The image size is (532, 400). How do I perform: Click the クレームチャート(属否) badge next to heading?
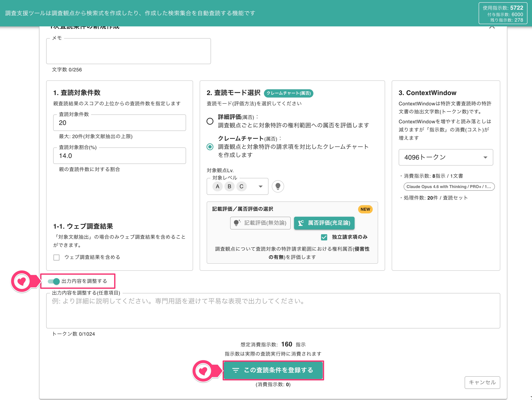click(288, 93)
